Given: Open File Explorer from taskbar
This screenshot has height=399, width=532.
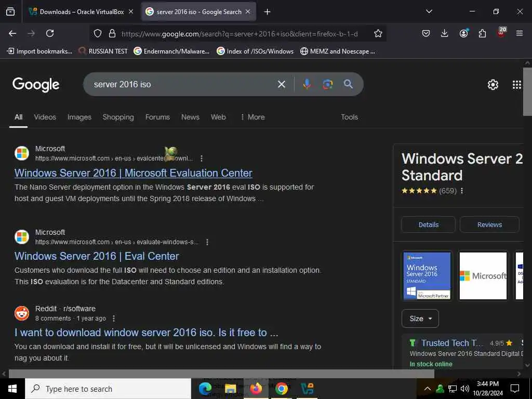Looking at the screenshot, I should coord(230,389).
